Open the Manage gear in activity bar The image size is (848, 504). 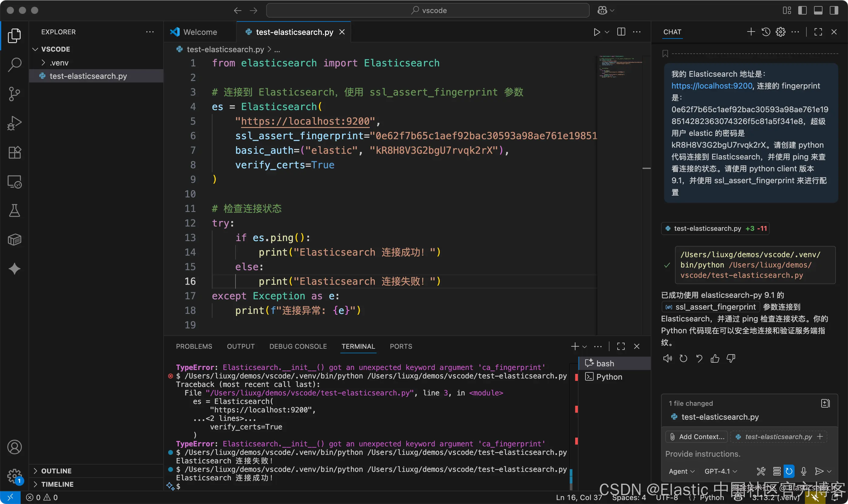point(14,476)
